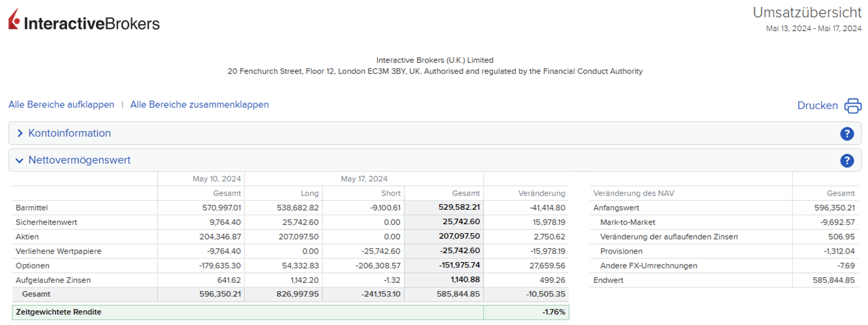The height and width of the screenshot is (325, 868).
Task: Click the -1.76% return value
Action: (554, 312)
